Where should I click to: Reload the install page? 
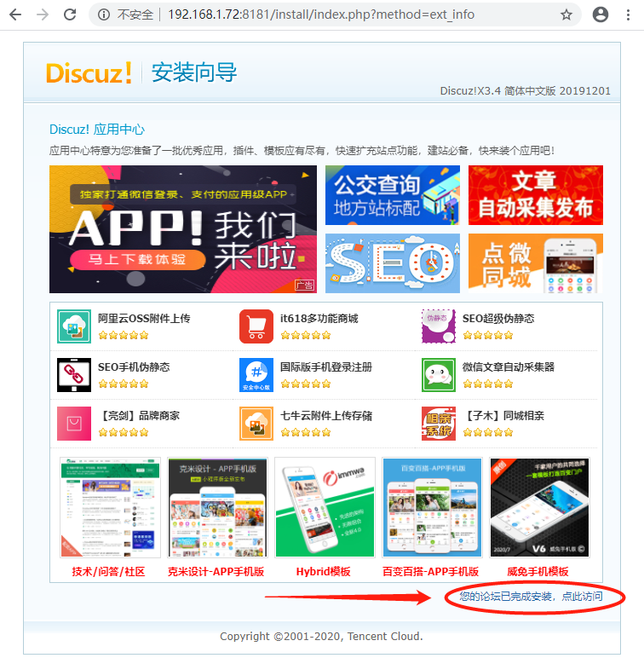coord(70,14)
